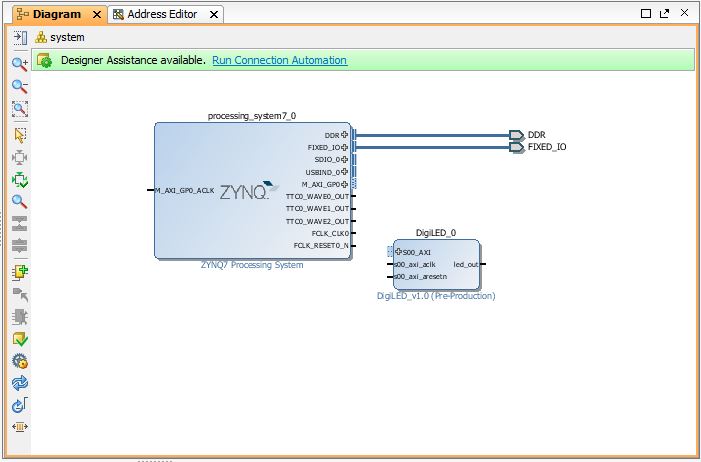Image resolution: width=701 pixels, height=462 pixels.
Task: Click the Zoom Fit icon
Action: click(20, 109)
